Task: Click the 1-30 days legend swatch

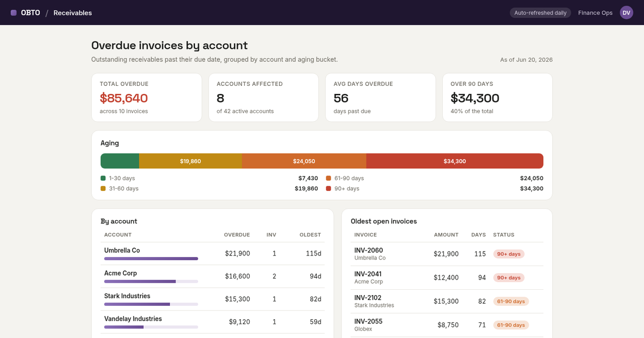Action: pos(103,178)
